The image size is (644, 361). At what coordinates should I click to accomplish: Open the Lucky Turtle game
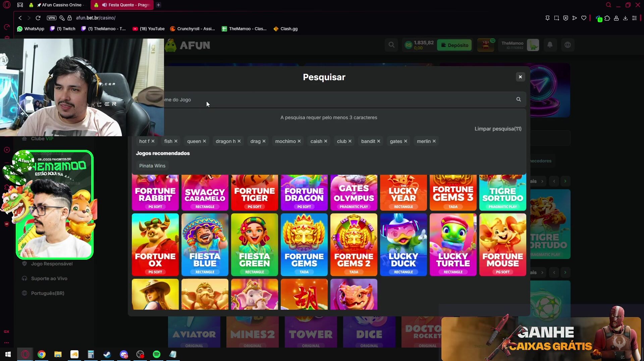click(453, 245)
